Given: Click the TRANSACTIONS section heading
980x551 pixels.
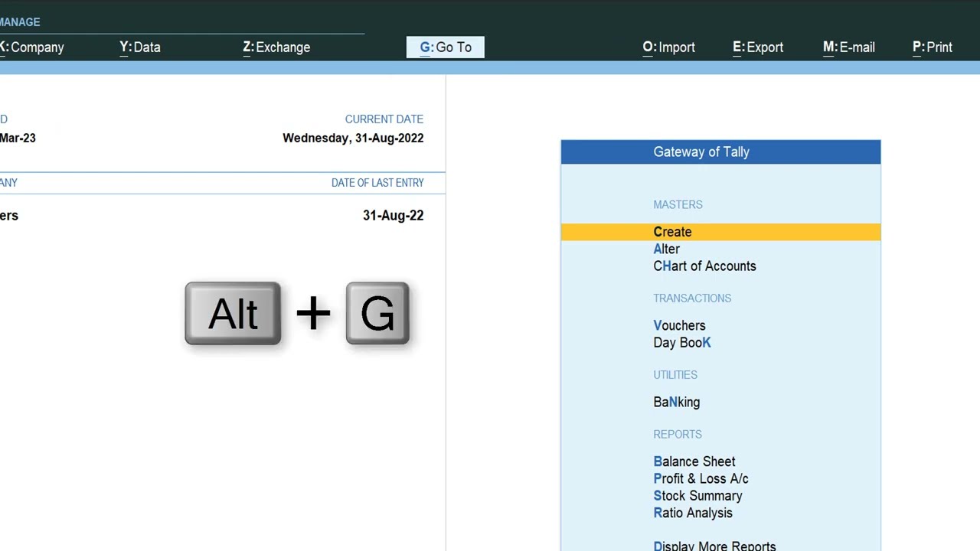Looking at the screenshot, I should (x=692, y=298).
